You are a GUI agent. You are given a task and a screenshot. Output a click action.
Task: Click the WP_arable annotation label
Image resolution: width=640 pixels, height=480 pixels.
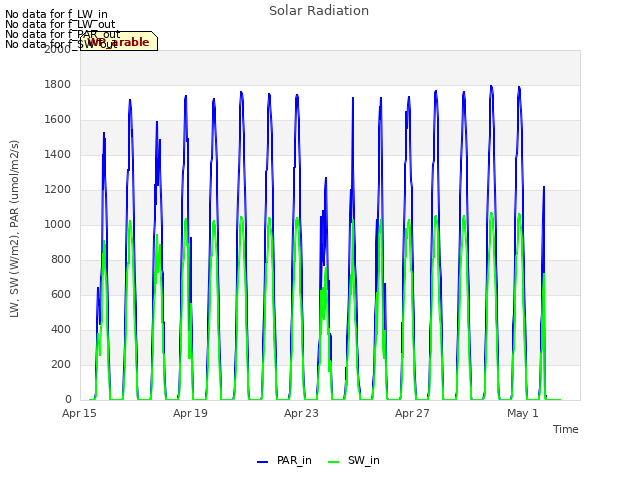click(x=119, y=41)
